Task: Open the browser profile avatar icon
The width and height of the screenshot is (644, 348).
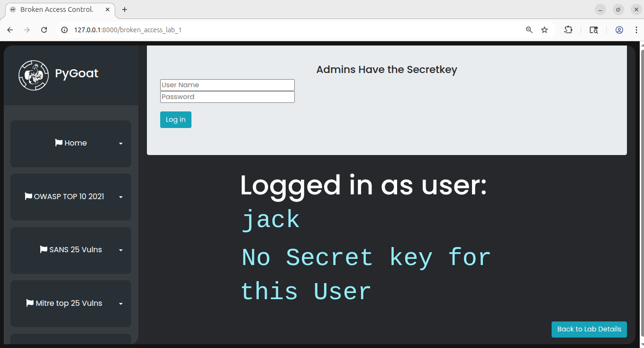Action: coord(619,30)
